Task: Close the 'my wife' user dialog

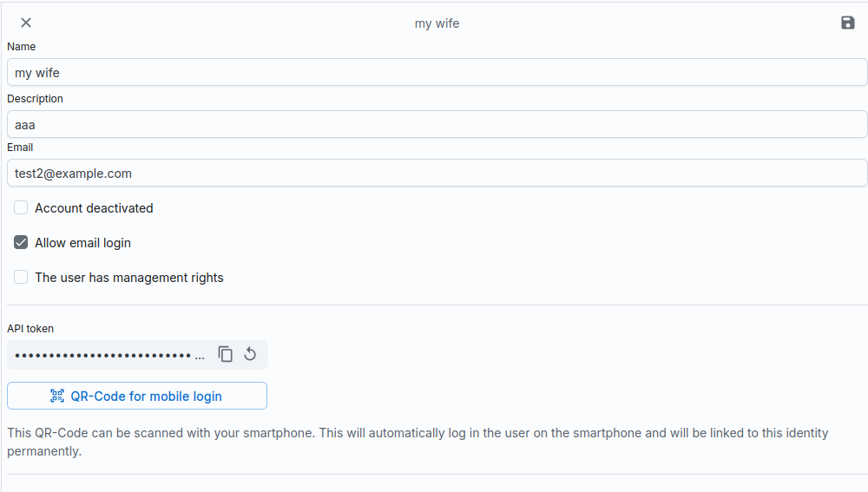Action: [x=26, y=23]
